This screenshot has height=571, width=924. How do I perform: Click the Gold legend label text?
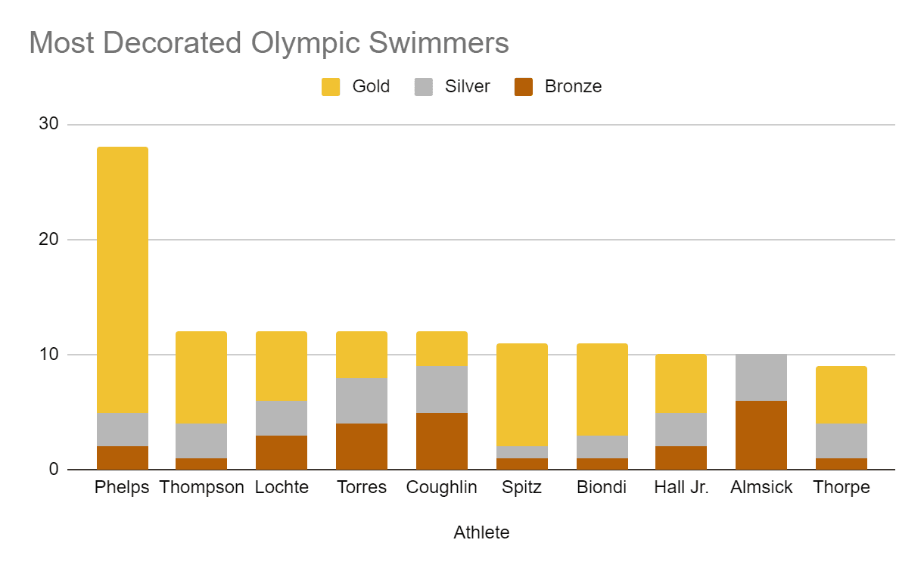click(x=371, y=86)
